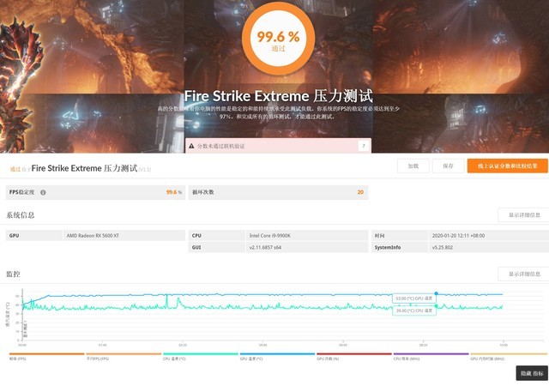Image resolution: width=549 pixels, height=392 pixels.
Task: Click the 03:20 tick on the chart time axis
Action: [x=183, y=345]
